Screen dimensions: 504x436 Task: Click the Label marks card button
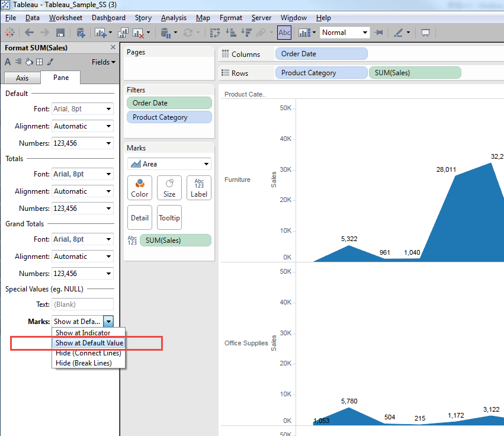tap(198, 188)
